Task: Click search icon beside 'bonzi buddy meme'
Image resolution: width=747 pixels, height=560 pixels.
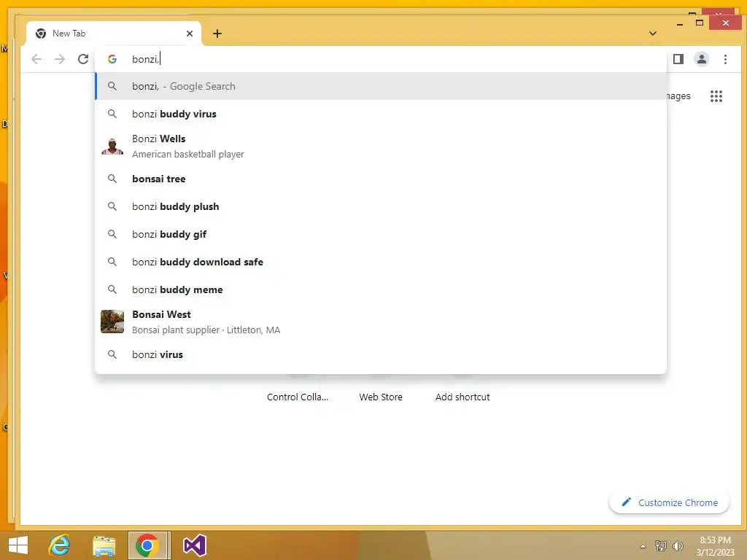Action: click(112, 289)
